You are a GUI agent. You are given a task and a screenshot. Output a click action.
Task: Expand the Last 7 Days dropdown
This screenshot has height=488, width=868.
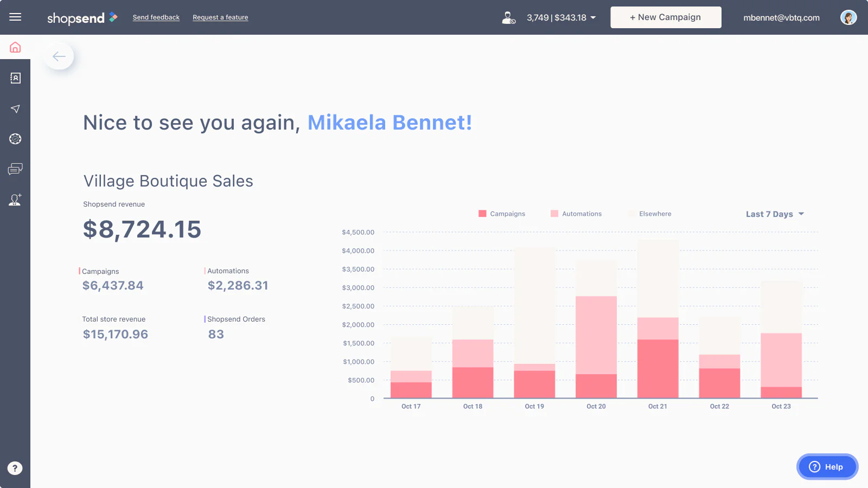(775, 214)
